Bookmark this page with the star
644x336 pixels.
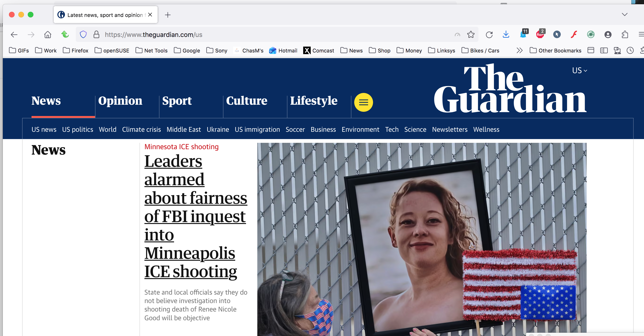coord(471,35)
